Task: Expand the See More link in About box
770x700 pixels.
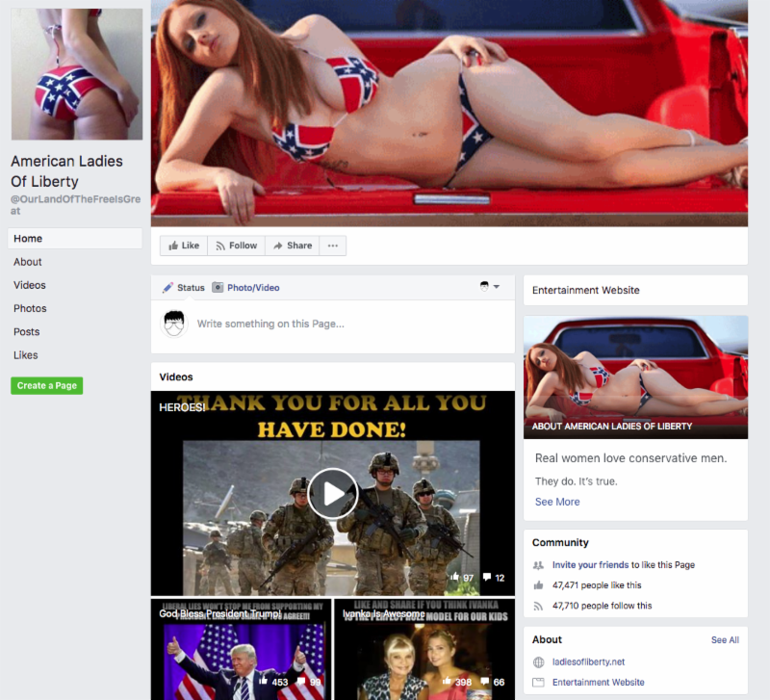Action: [557, 502]
